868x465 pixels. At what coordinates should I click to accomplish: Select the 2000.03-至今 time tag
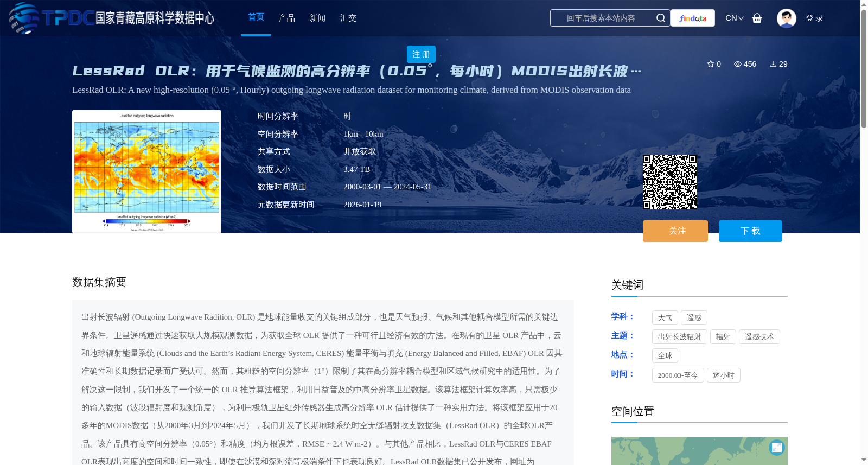point(678,375)
